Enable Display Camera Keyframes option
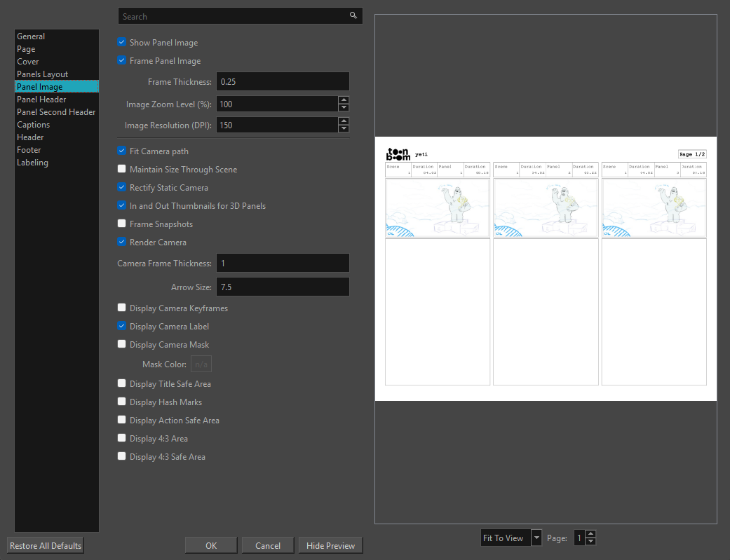Viewport: 730px width, 560px height. [122, 308]
